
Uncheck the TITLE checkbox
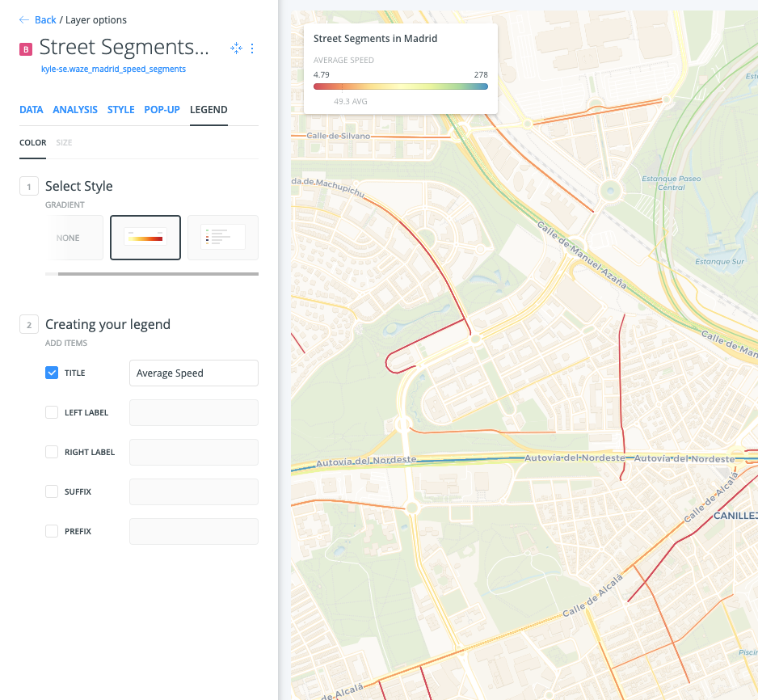click(52, 373)
